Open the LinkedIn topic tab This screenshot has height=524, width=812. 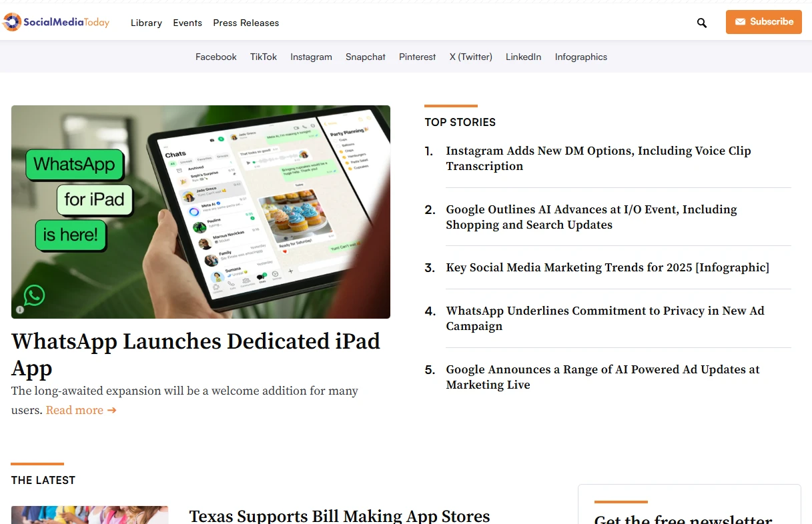pyautogui.click(x=523, y=57)
